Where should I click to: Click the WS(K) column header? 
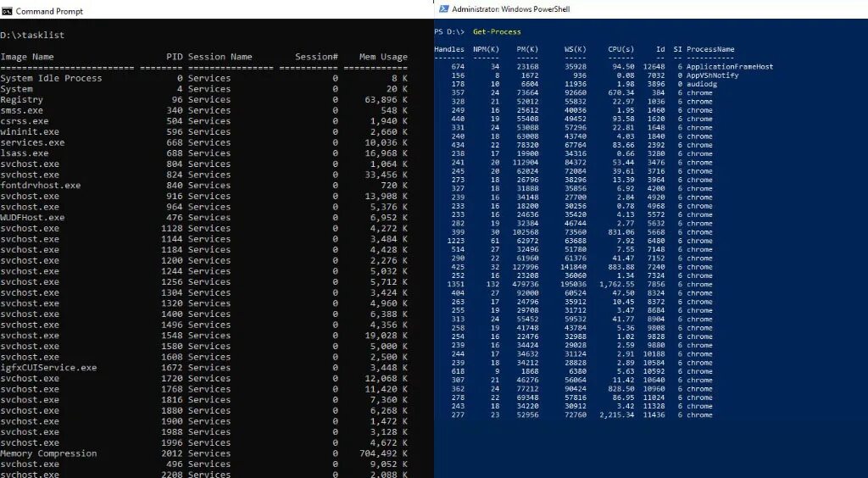tap(576, 49)
